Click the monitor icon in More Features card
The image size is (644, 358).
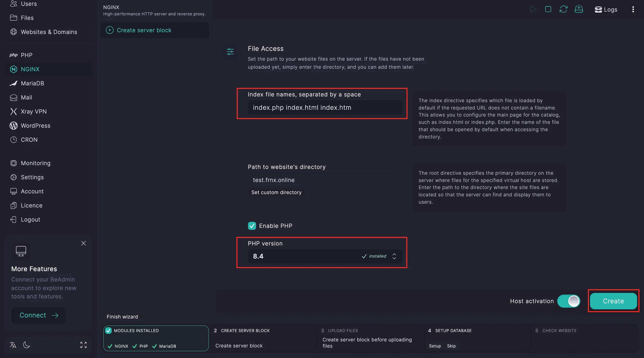click(x=21, y=251)
